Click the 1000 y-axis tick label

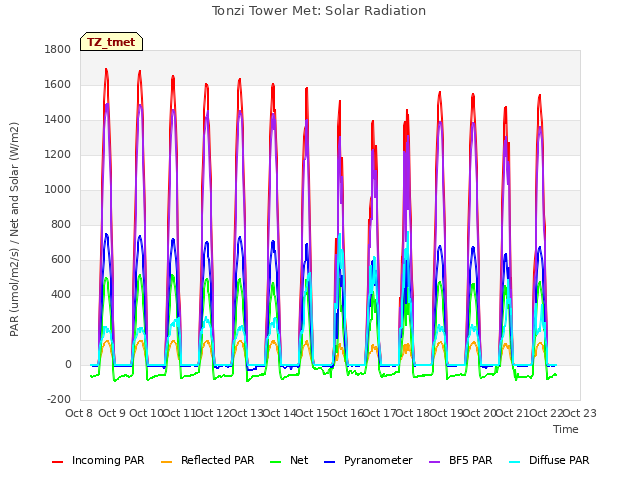(58, 190)
